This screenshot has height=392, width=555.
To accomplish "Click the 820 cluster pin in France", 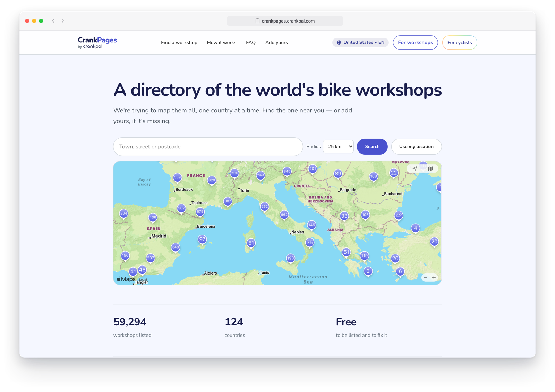I will (x=212, y=180).
